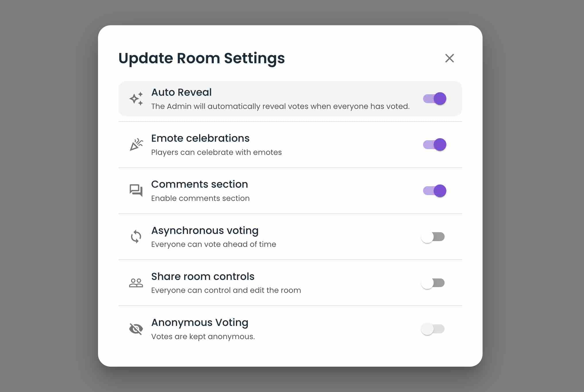Click the asynchronous voting sync arrows icon

point(136,237)
